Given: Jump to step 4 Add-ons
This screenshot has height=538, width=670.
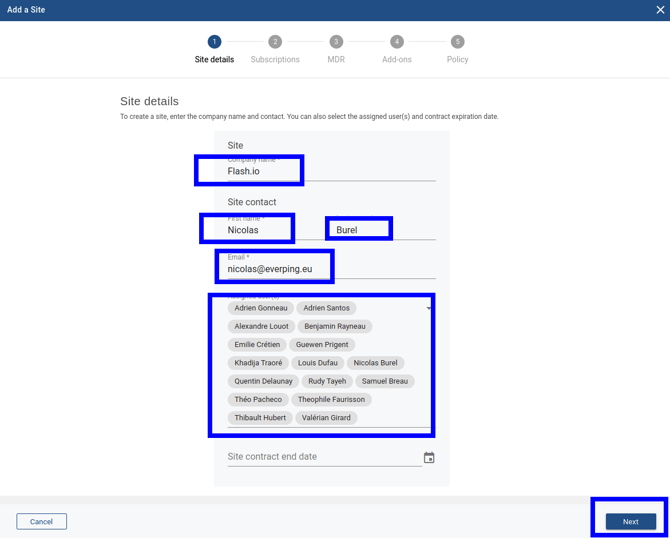Looking at the screenshot, I should coord(397,50).
